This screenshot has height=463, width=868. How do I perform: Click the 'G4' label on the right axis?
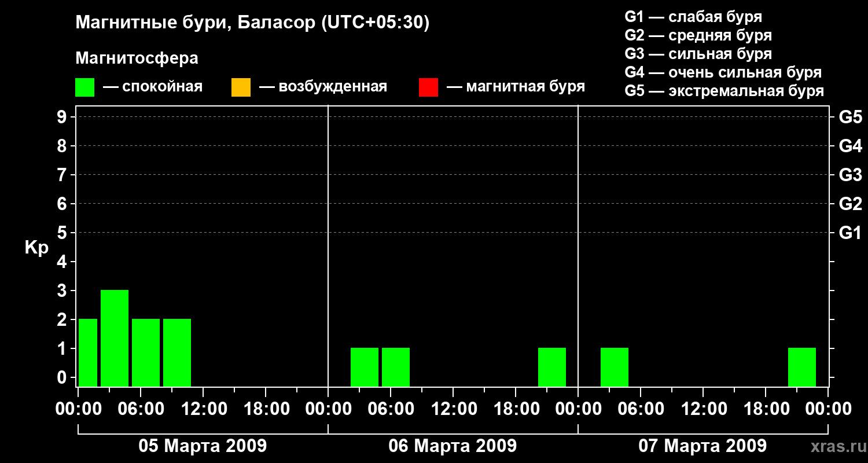click(850, 146)
